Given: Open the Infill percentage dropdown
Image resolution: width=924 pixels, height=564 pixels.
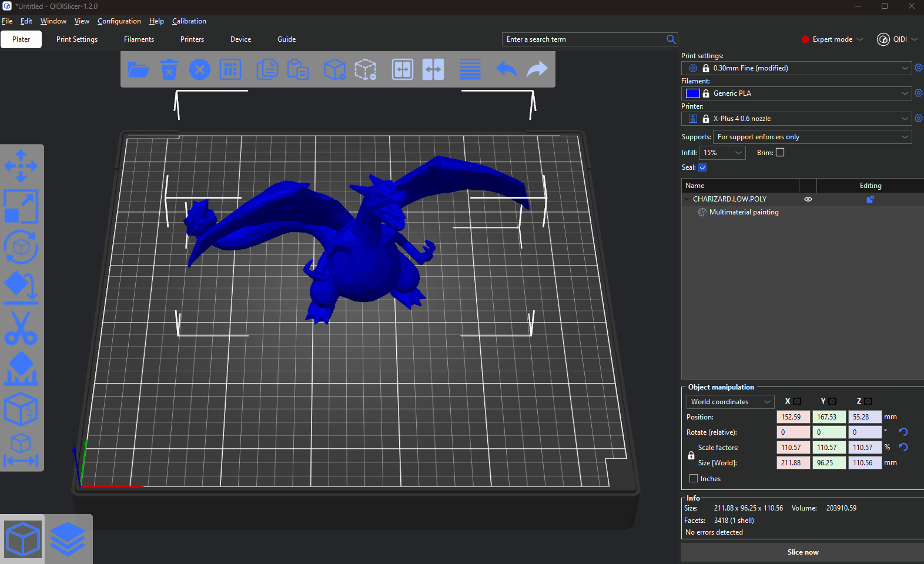Looking at the screenshot, I should [722, 153].
